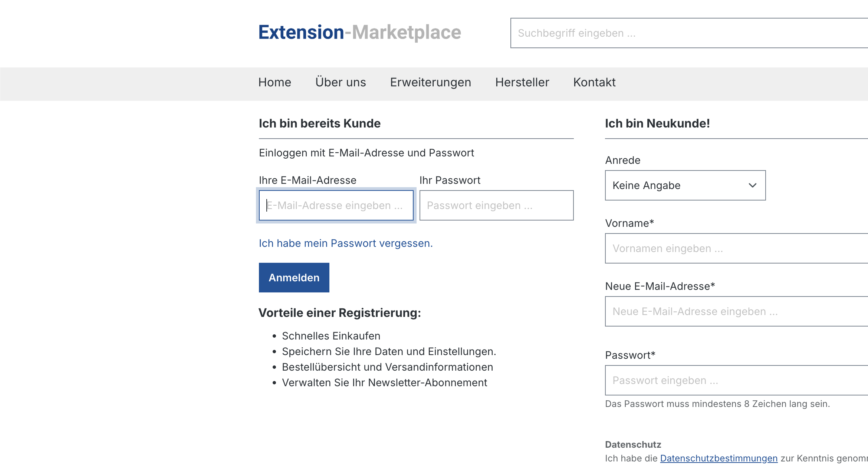The image size is (868, 467).
Task: Click the 'Neue E-Mail-Adresse*' field label
Action: [660, 286]
